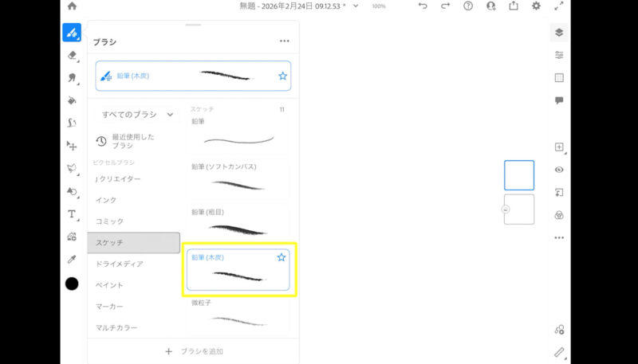Open the Place image tool
Image resolution: width=638 pixels, height=364 pixels.
point(72,237)
